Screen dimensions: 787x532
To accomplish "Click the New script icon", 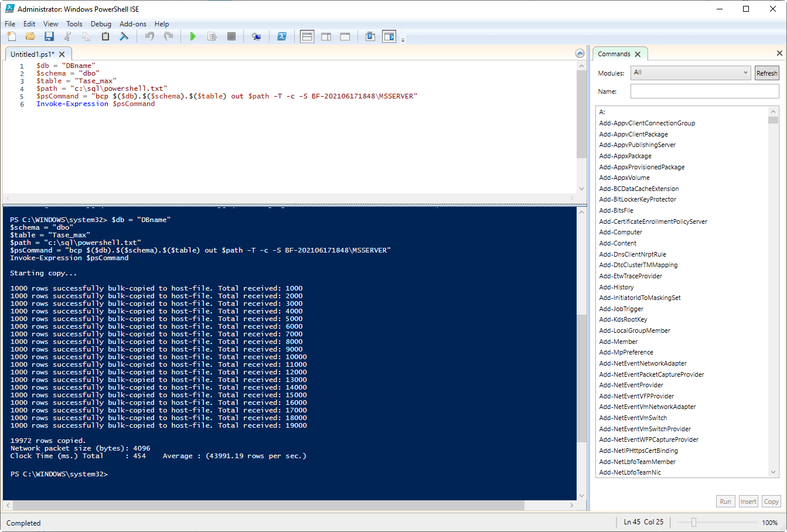I will click(12, 36).
